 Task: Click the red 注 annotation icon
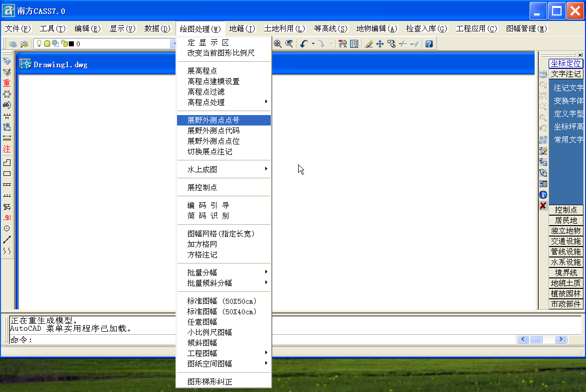click(6, 149)
